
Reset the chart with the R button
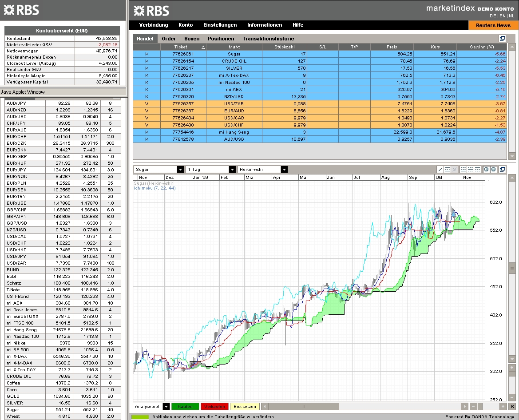[512, 406]
